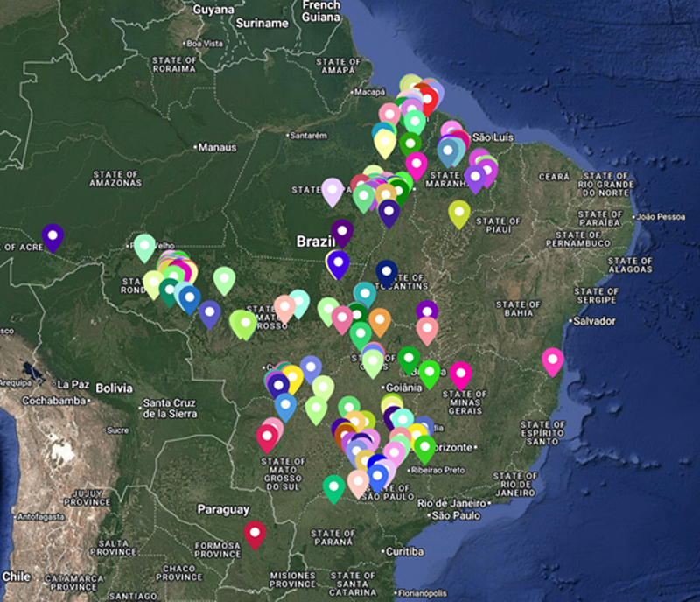The height and width of the screenshot is (602, 700).
Task: Click the Curitiba city label
Action: tap(405, 552)
